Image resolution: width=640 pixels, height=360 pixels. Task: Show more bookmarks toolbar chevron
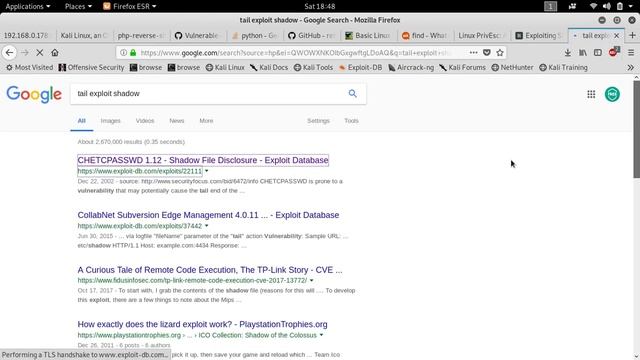click(631, 68)
